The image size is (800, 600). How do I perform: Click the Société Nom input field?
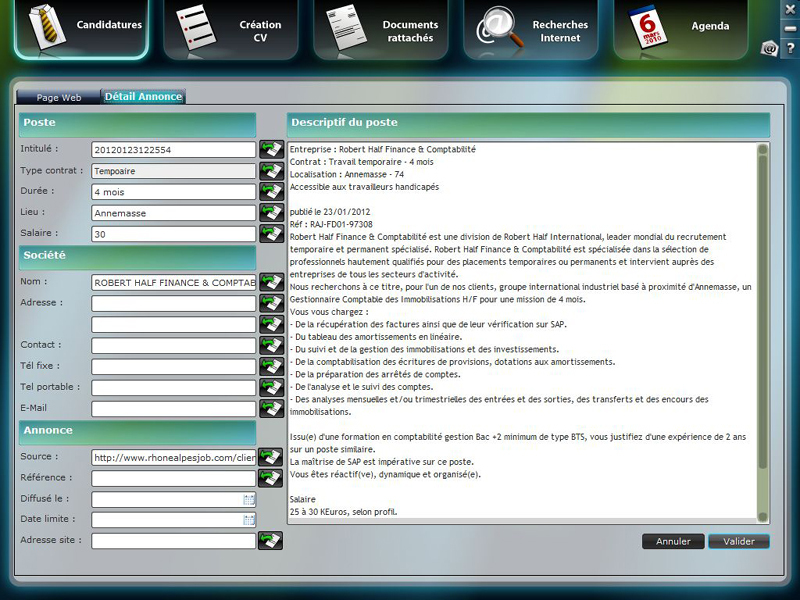pyautogui.click(x=173, y=283)
